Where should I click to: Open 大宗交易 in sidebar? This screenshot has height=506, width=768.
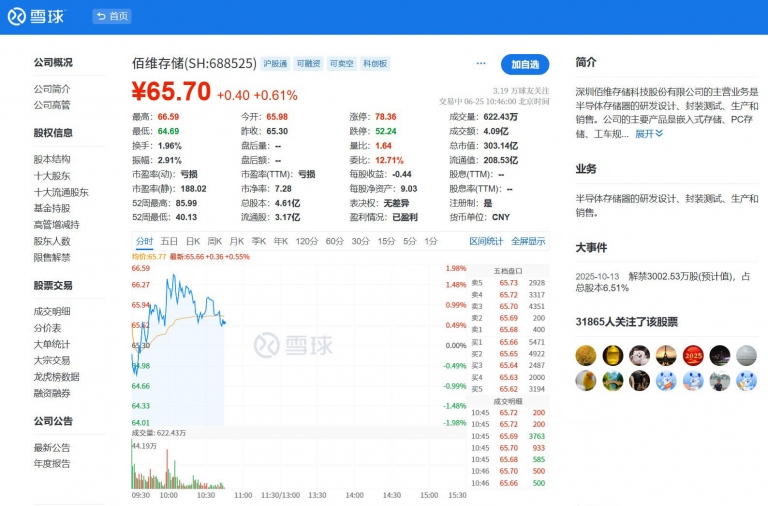[52, 360]
